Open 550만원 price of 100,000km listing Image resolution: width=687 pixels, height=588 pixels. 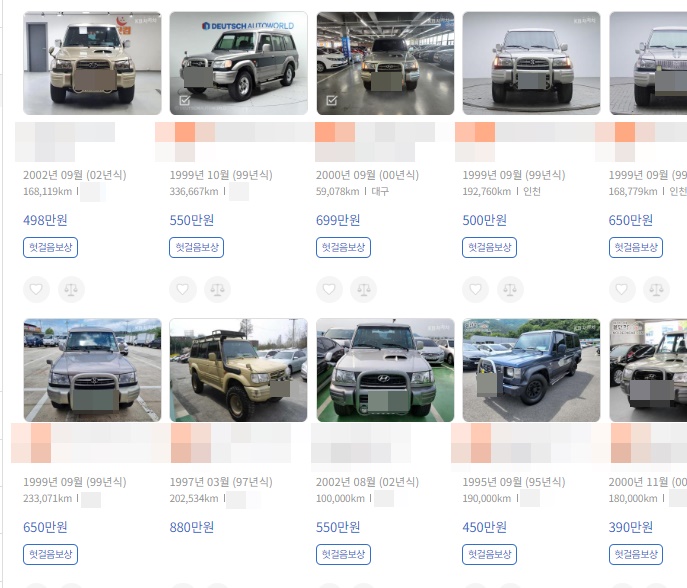(338, 527)
